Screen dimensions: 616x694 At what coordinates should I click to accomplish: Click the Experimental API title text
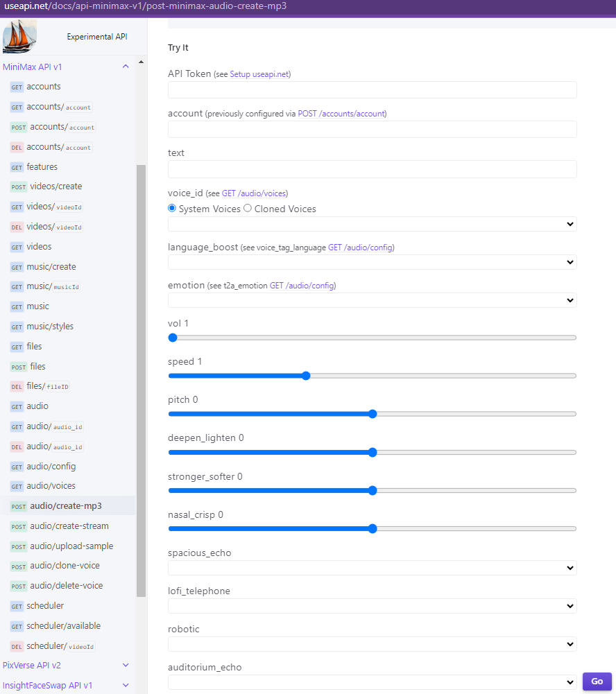pyautogui.click(x=97, y=37)
